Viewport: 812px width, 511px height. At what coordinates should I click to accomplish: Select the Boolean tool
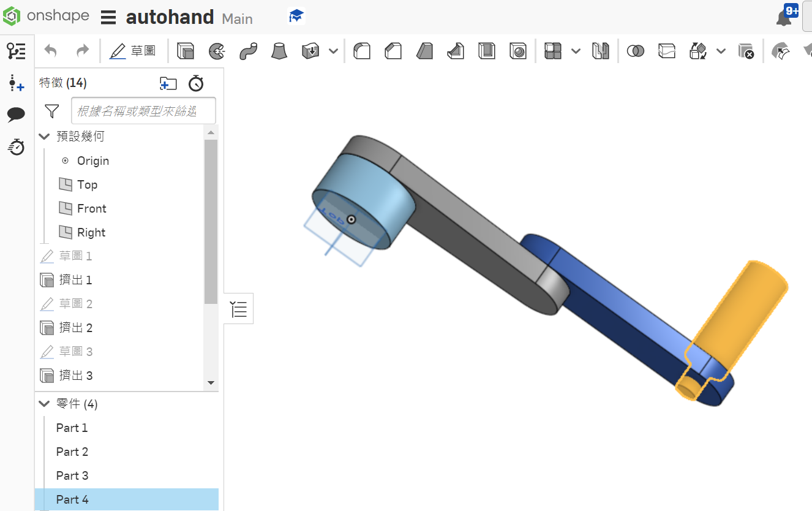(x=636, y=51)
